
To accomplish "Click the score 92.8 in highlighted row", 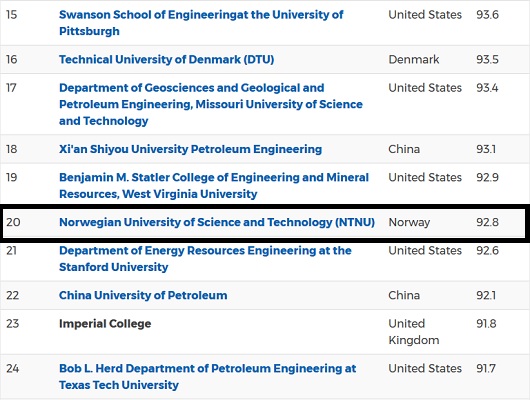I will point(487,222).
